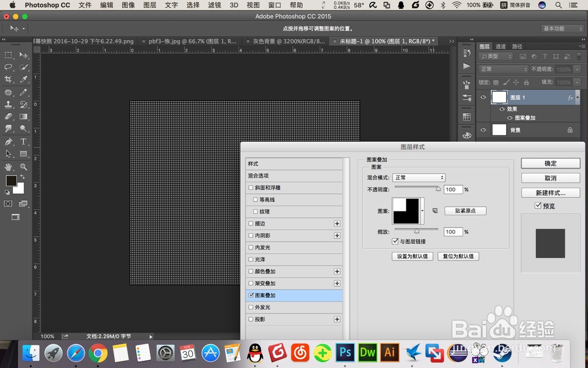The image size is (588, 368).
Task: Select the Horizontal Type tool
Action: pyautogui.click(x=24, y=141)
